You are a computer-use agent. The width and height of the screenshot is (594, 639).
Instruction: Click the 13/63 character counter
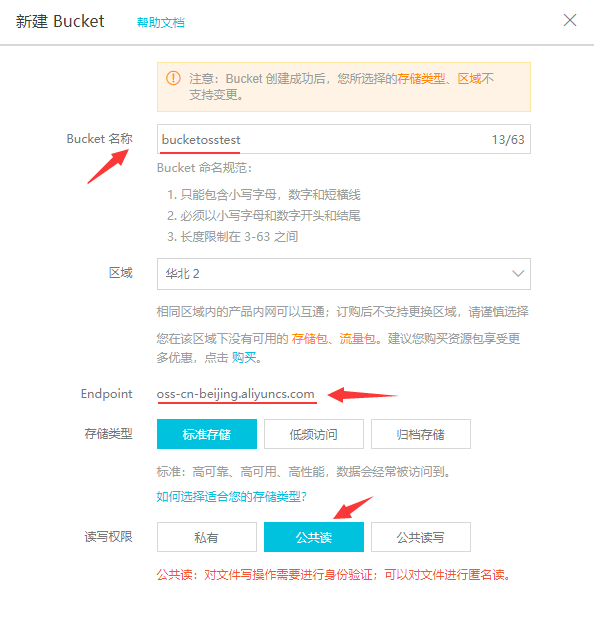[508, 140]
